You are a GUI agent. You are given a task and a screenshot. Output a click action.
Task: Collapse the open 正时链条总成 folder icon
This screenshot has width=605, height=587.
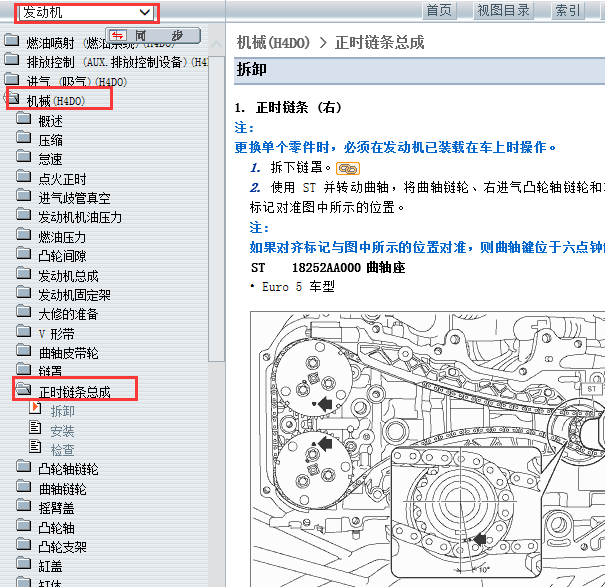click(24, 389)
